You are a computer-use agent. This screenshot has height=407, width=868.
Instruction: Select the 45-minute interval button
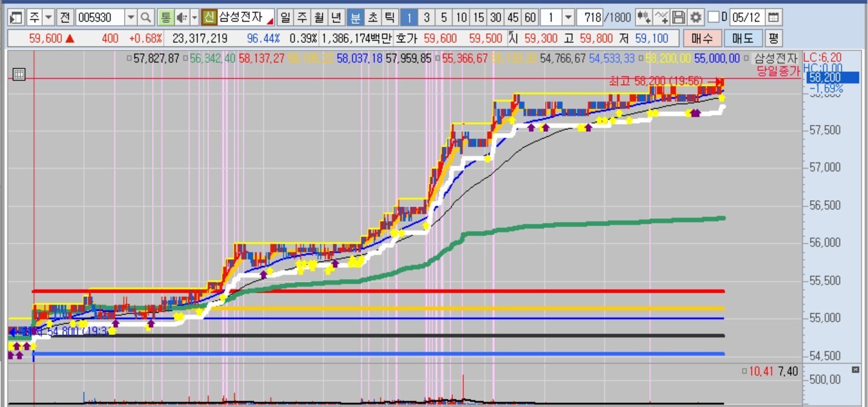(x=513, y=17)
